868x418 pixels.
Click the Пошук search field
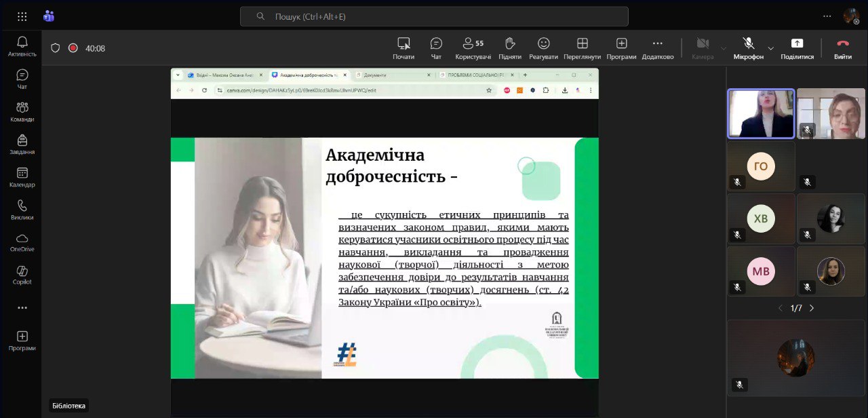coord(434,16)
